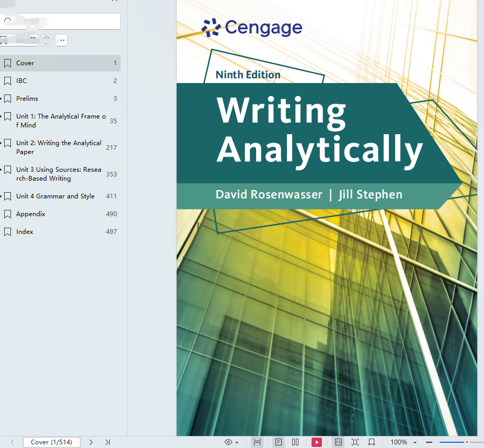Image resolution: width=484 pixels, height=448 pixels.
Task: Click the previous page arrow
Action: click(x=13, y=442)
